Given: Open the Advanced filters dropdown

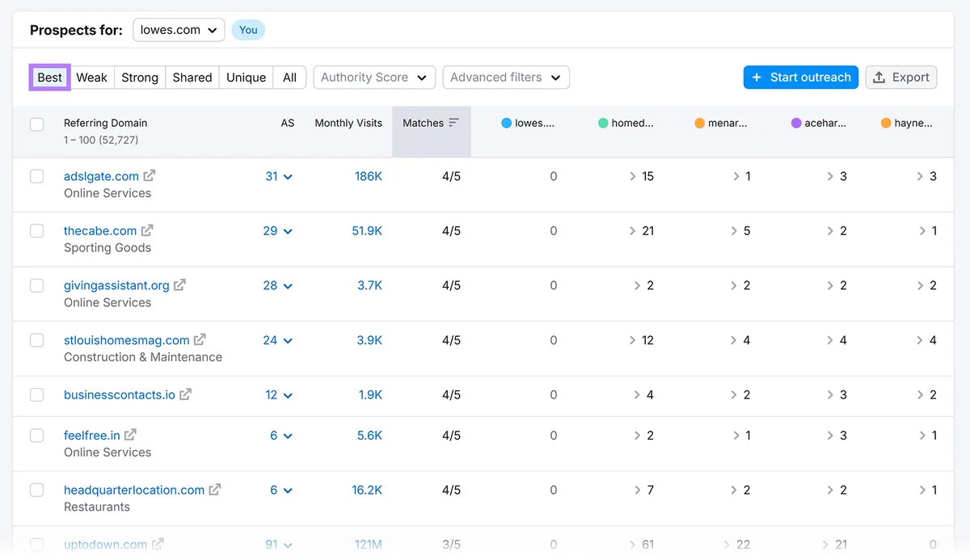Looking at the screenshot, I should pos(506,78).
